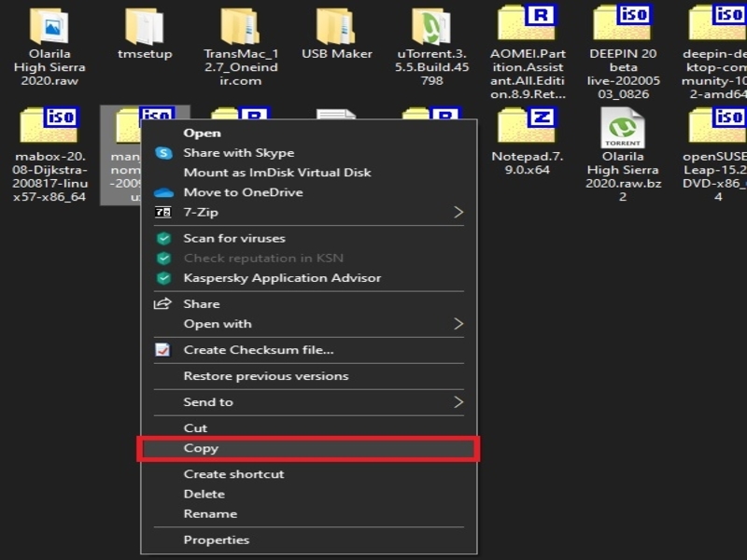Choose Copy from the context menu
The image size is (747, 560).
[x=201, y=448]
